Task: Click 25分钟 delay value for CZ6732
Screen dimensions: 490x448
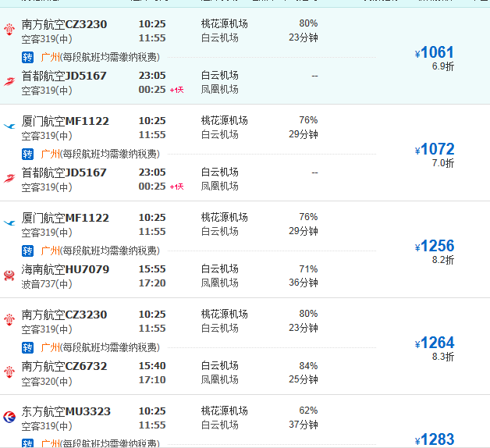Action: coord(304,379)
